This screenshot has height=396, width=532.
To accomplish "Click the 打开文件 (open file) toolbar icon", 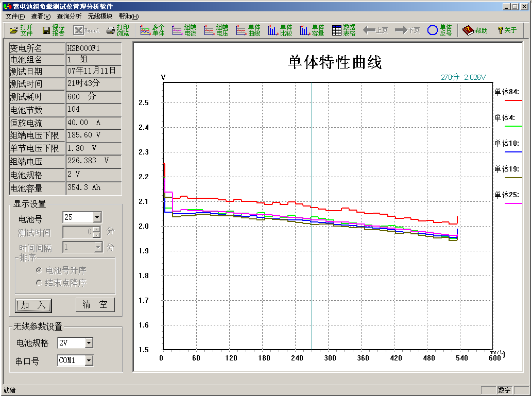I will point(21,30).
